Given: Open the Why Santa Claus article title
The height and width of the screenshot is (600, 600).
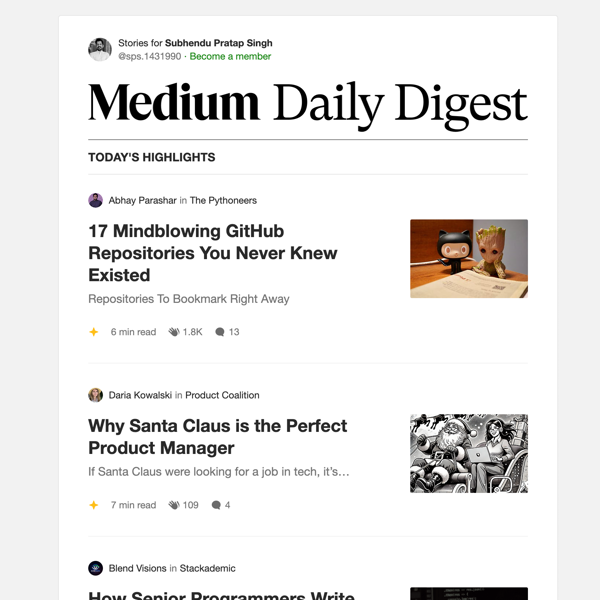Looking at the screenshot, I should pyautogui.click(x=217, y=437).
